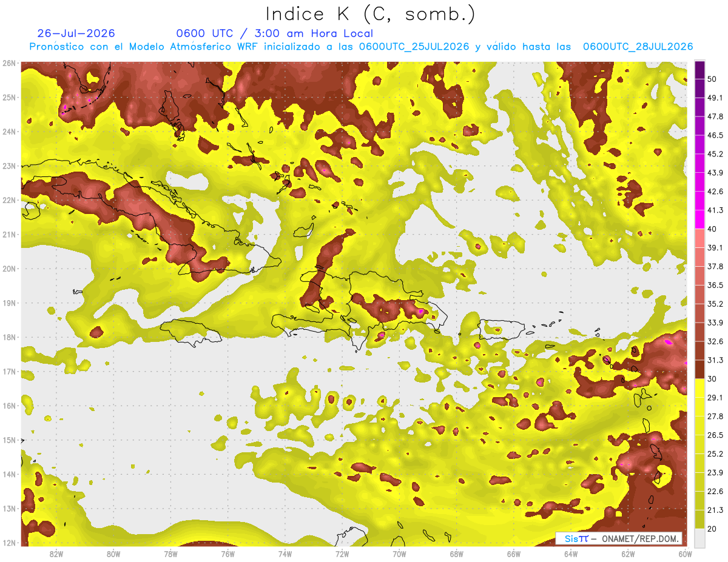Click the "74W" longitude label
The width and height of the screenshot is (728, 562).
(x=285, y=554)
